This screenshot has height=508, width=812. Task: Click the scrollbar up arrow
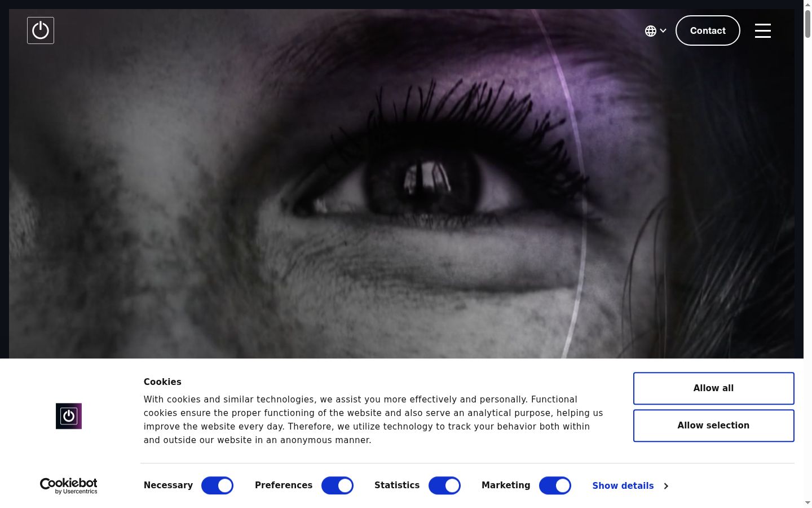pos(807,5)
